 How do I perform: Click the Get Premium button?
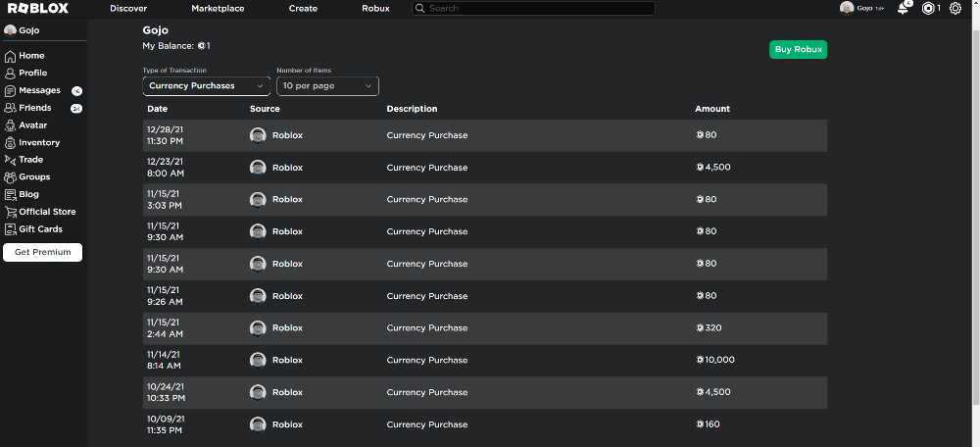pyautogui.click(x=42, y=253)
